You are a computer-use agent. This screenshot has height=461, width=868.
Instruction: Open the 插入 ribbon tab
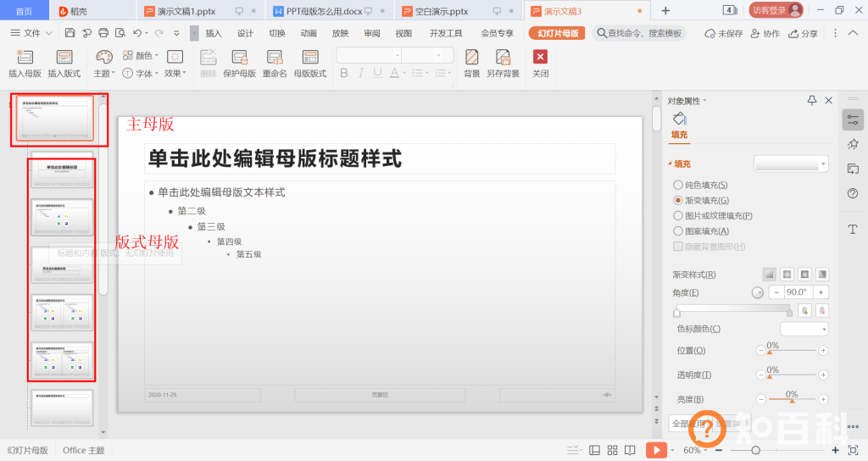(x=214, y=33)
